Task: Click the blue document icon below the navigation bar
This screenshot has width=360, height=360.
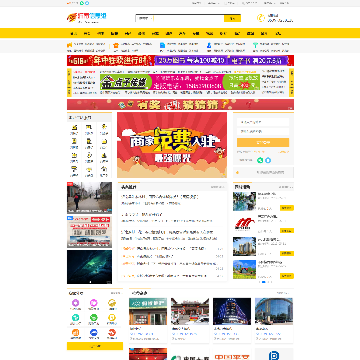Action: 162,45
